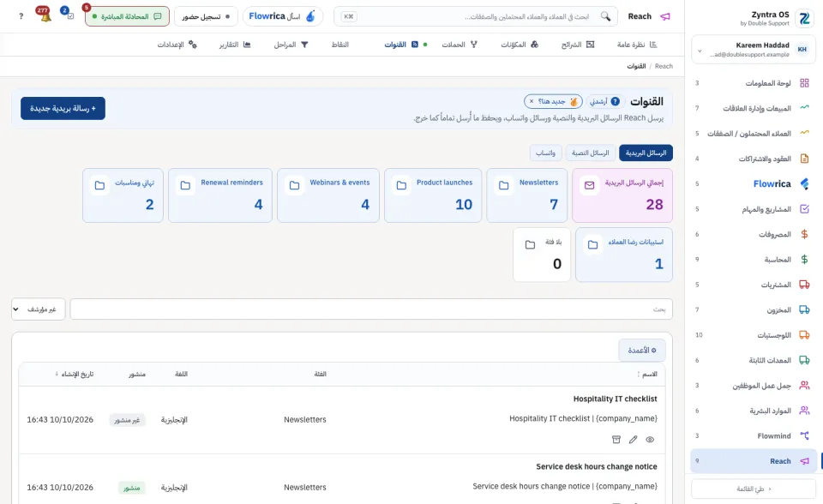Open الموارد البشرية in sidebar
Screen dimensions: 823x504
(754, 411)
